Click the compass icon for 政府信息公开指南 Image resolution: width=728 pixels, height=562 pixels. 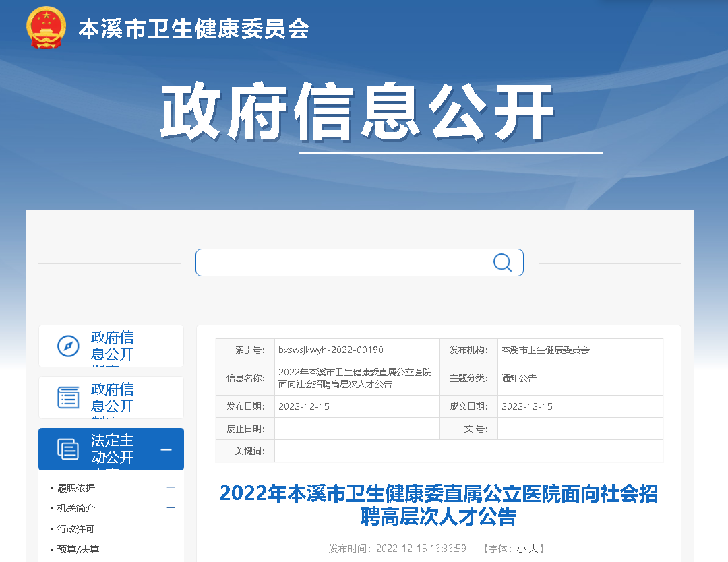point(68,346)
